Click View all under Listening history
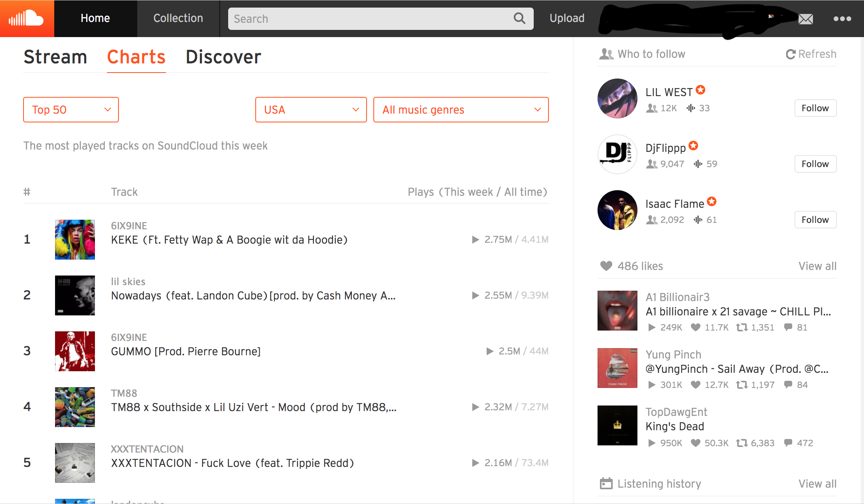Screen dimensions: 864x504 click(x=818, y=482)
